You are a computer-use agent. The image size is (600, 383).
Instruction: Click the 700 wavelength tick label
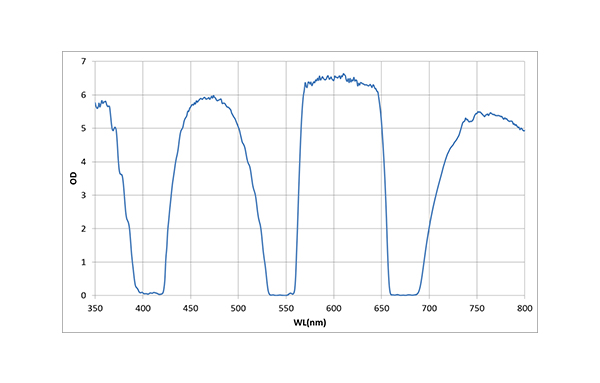click(429, 308)
